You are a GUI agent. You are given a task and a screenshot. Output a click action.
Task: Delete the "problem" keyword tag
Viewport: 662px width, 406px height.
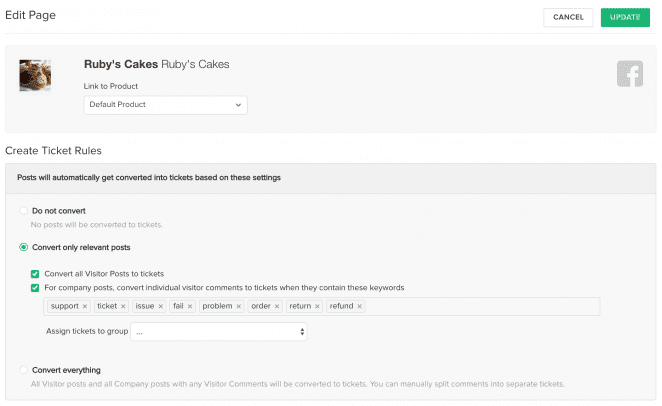[239, 306]
